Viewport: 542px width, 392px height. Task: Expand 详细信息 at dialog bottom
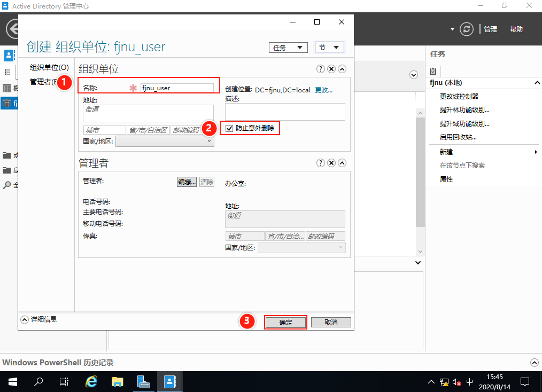click(25, 319)
